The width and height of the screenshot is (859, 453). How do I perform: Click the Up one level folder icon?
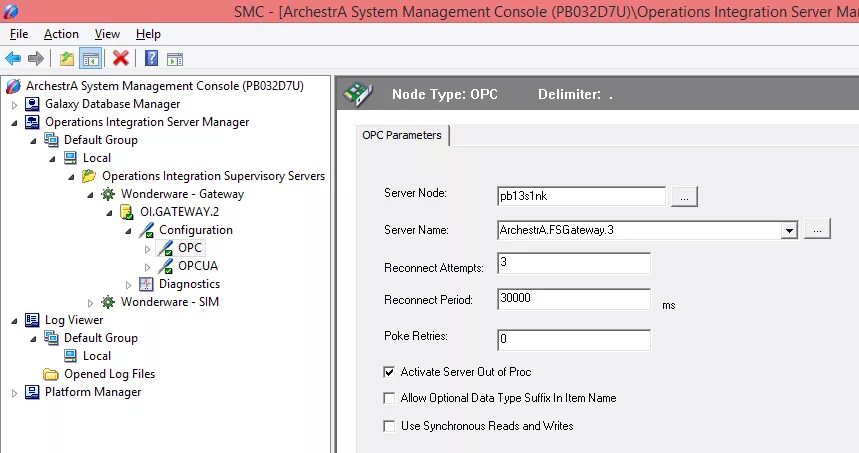tap(67, 58)
